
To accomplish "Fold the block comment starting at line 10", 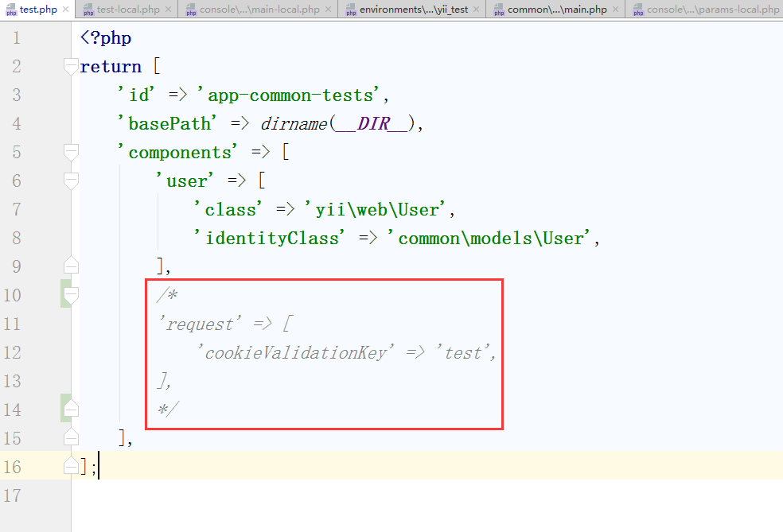I will point(72,296).
